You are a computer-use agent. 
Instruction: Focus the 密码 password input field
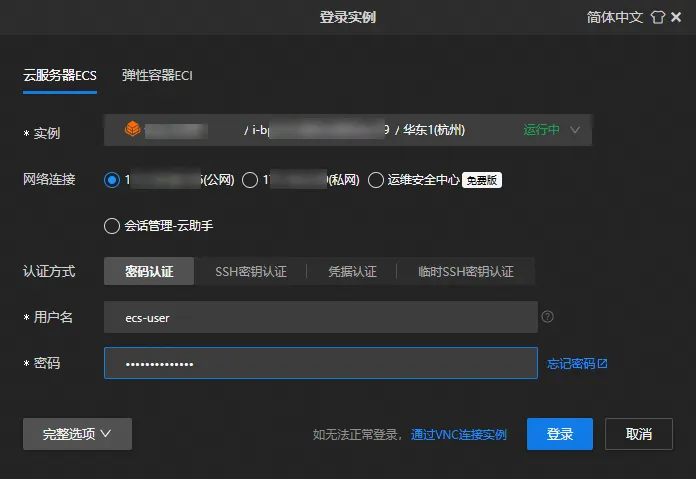click(321, 363)
